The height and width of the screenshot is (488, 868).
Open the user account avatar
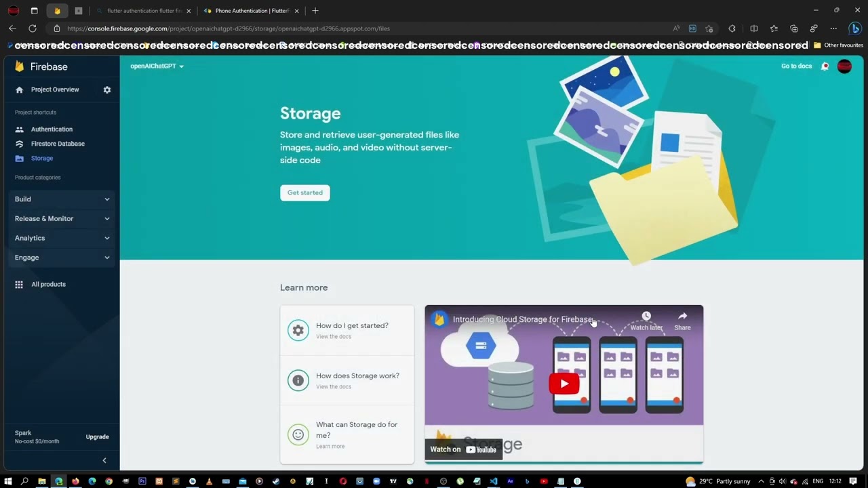(844, 66)
